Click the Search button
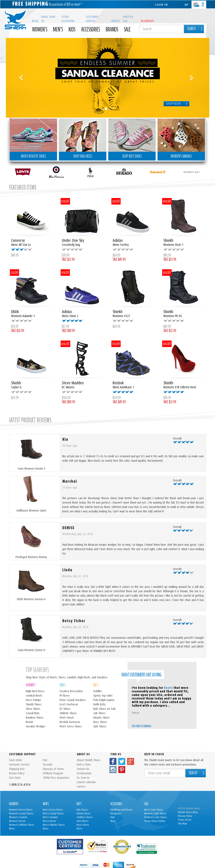This screenshot has width=215, height=868. [194, 29]
